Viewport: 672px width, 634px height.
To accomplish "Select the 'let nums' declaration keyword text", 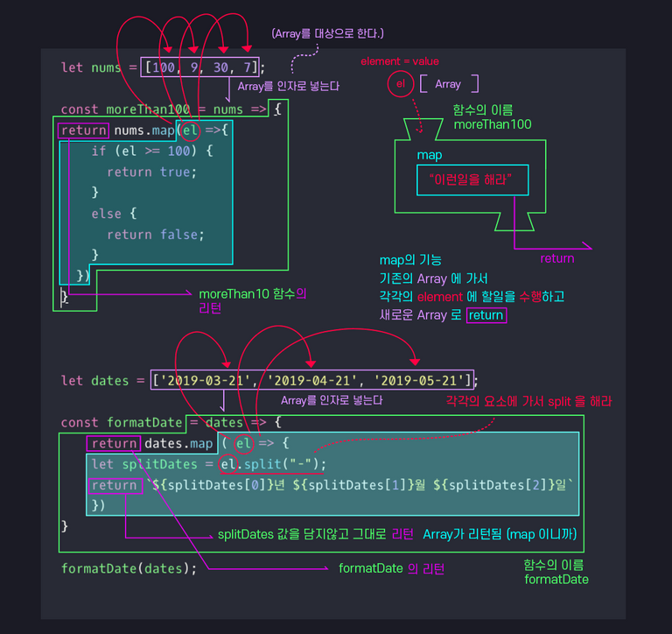I will pos(91,67).
